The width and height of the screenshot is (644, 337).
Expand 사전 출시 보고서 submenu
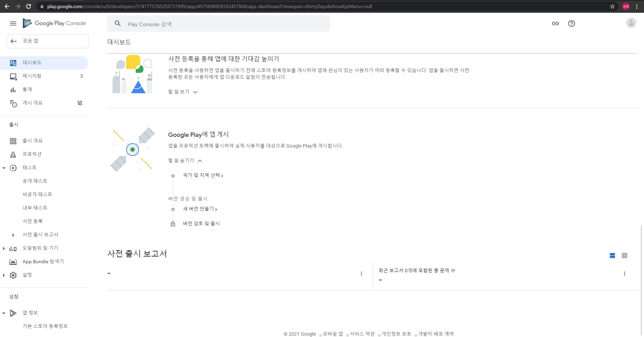(x=13, y=235)
